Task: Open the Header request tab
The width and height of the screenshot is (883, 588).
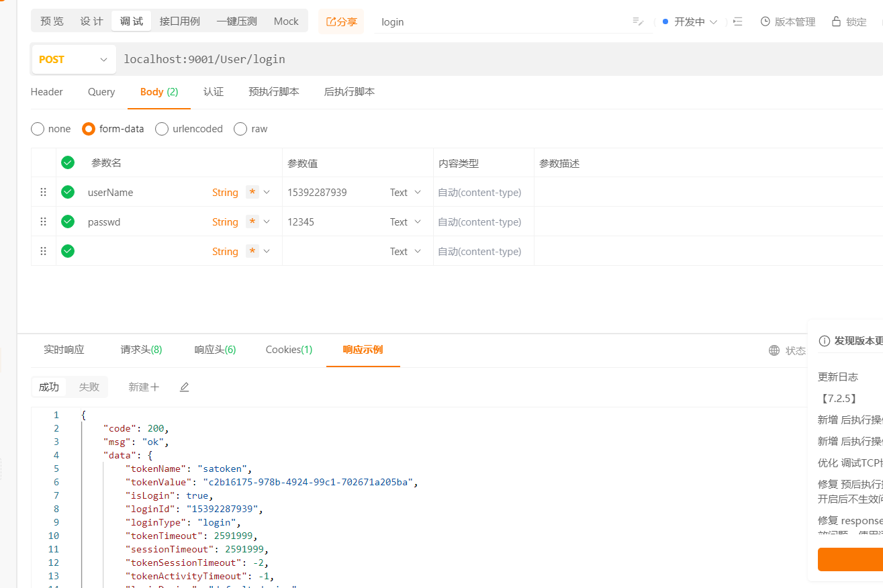Action: [x=47, y=92]
